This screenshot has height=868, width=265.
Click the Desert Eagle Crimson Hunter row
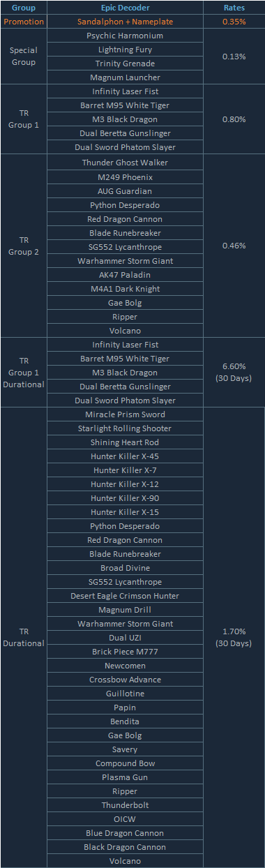pos(125,596)
